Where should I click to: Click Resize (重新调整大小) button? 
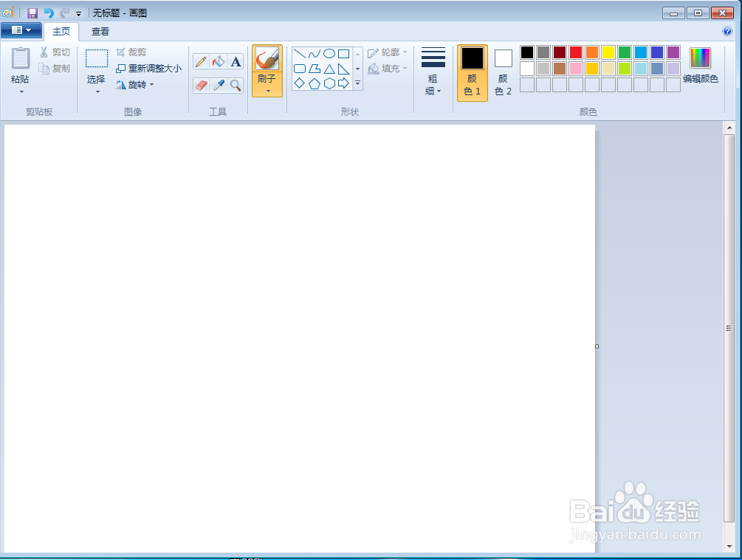pos(149,69)
